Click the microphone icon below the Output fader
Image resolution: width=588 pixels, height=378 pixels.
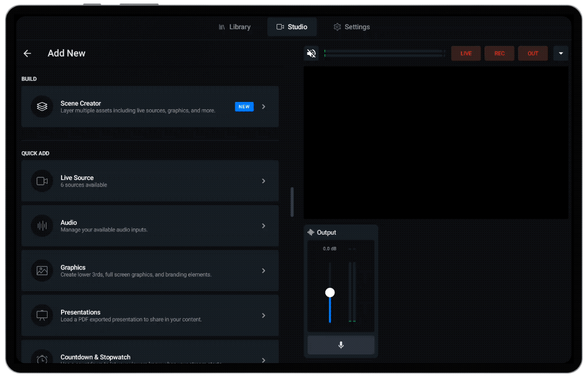click(340, 345)
